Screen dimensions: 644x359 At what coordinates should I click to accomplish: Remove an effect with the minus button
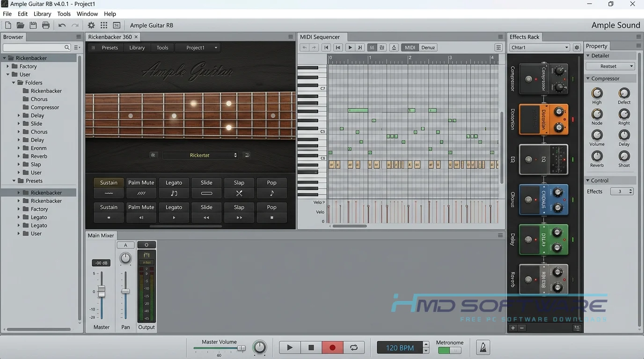pyautogui.click(x=522, y=328)
